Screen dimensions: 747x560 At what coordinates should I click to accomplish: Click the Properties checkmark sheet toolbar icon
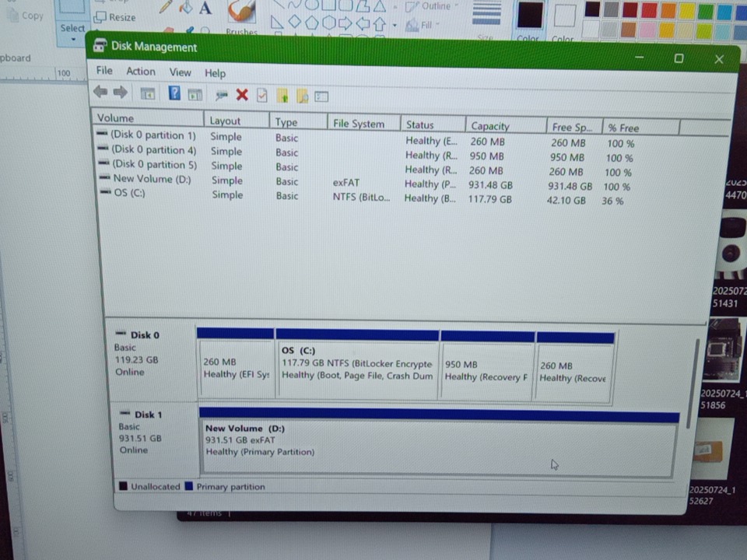(262, 95)
